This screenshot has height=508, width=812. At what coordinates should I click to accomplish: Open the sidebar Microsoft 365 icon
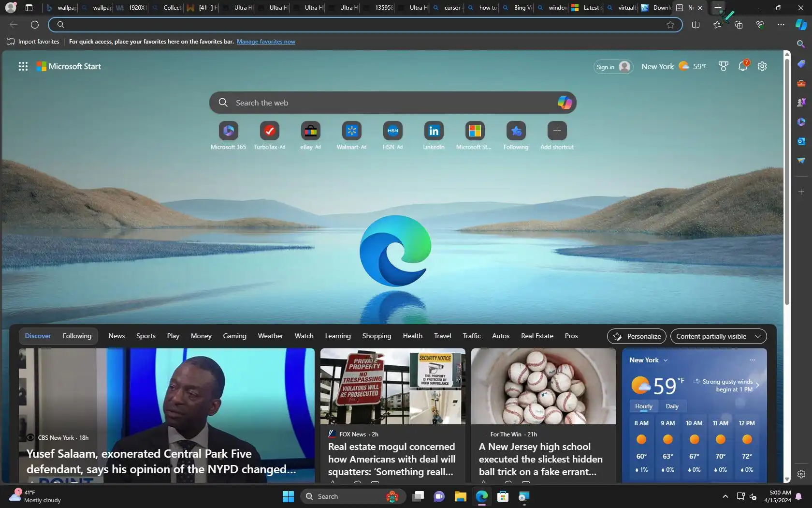pyautogui.click(x=801, y=122)
